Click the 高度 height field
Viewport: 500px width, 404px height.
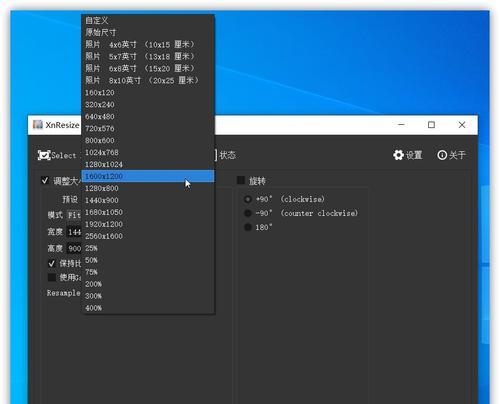click(74, 248)
